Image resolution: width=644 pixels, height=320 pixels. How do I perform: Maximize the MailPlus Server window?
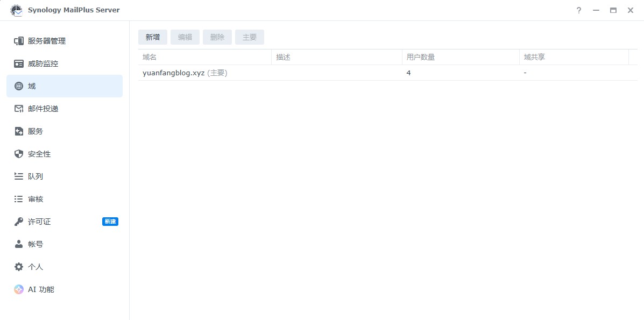pos(613,11)
